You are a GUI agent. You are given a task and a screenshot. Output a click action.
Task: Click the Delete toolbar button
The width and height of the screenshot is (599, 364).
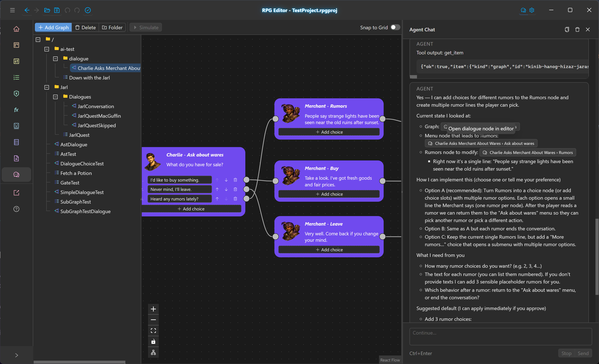click(x=85, y=27)
